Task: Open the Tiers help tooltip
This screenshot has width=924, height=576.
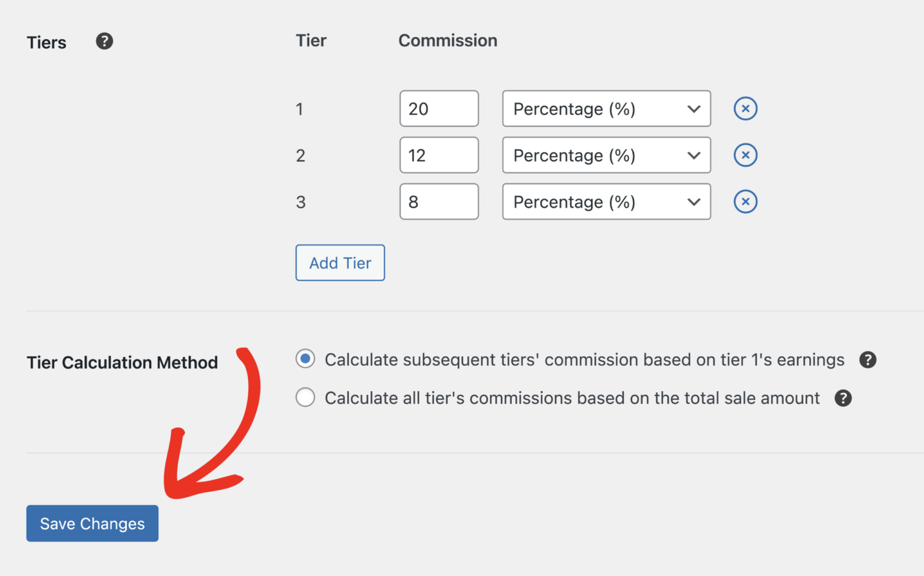Action: [104, 41]
